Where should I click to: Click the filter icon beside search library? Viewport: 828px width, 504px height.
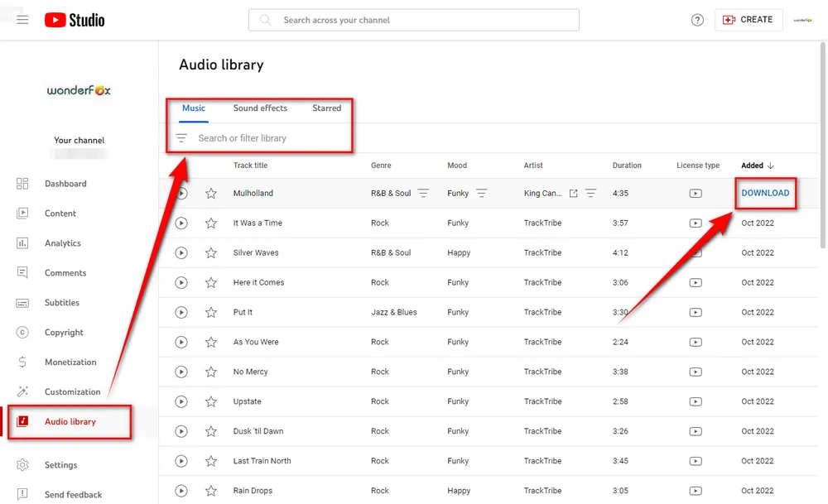pyautogui.click(x=181, y=138)
